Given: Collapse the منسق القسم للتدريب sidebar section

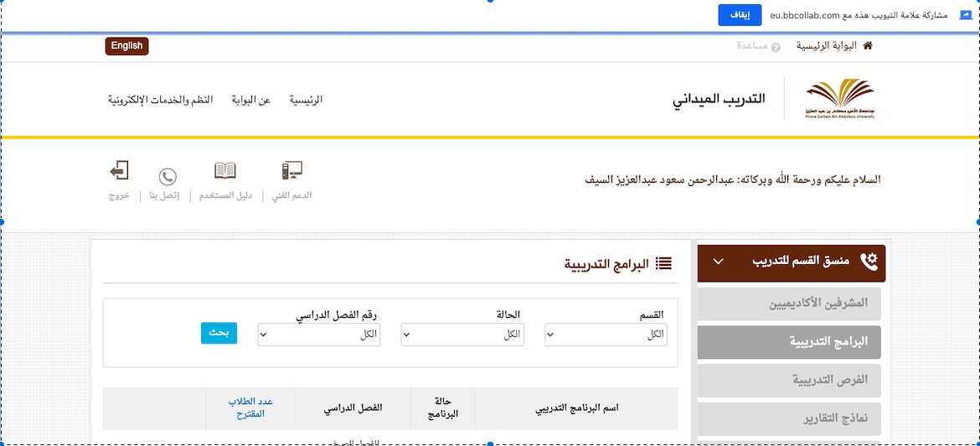Looking at the screenshot, I should [718, 262].
